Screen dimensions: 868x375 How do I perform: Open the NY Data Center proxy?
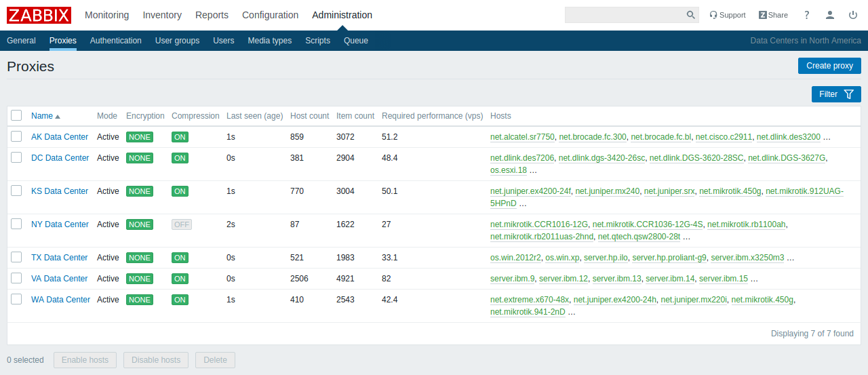(x=60, y=224)
